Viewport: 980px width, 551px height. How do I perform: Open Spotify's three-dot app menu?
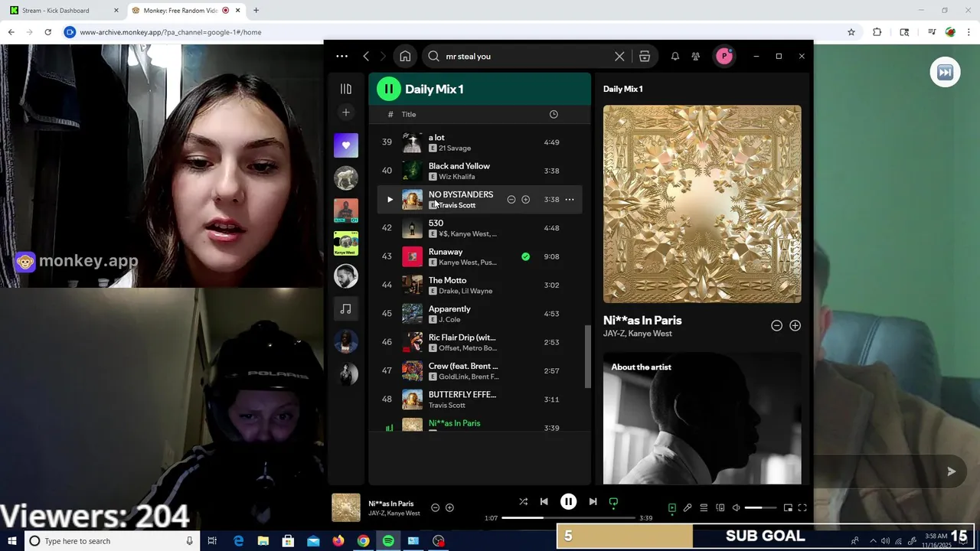[342, 56]
